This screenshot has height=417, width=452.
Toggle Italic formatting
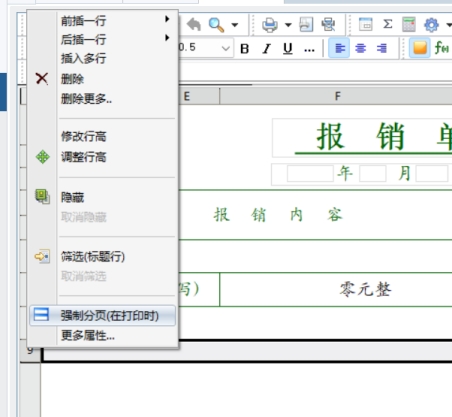click(x=266, y=49)
